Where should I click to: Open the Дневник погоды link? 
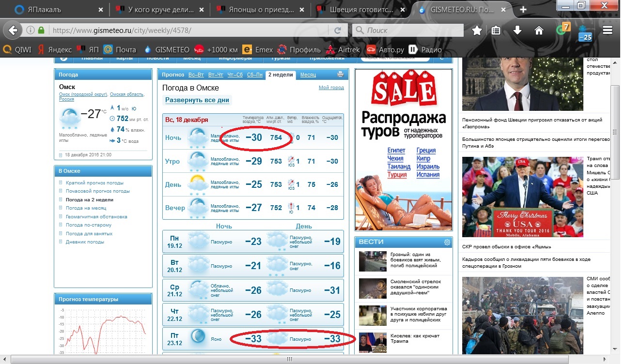point(85,242)
